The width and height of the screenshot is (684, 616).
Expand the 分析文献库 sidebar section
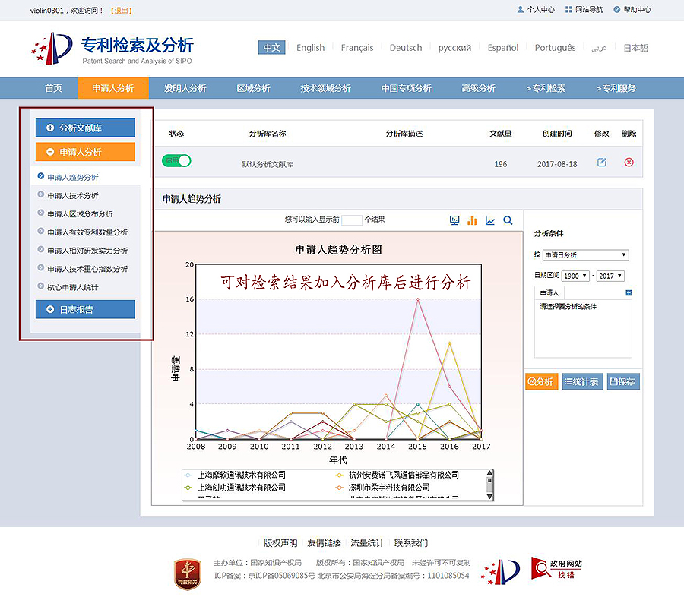(85, 128)
